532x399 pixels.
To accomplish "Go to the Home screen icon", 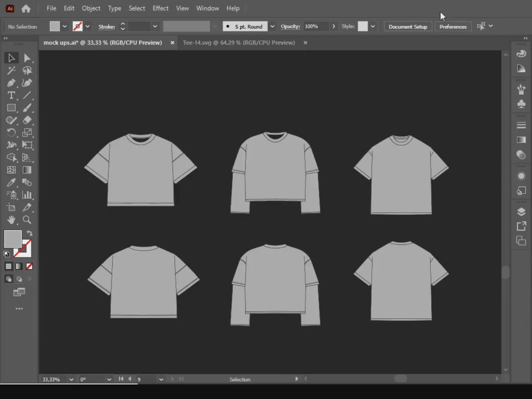I will coord(26,8).
